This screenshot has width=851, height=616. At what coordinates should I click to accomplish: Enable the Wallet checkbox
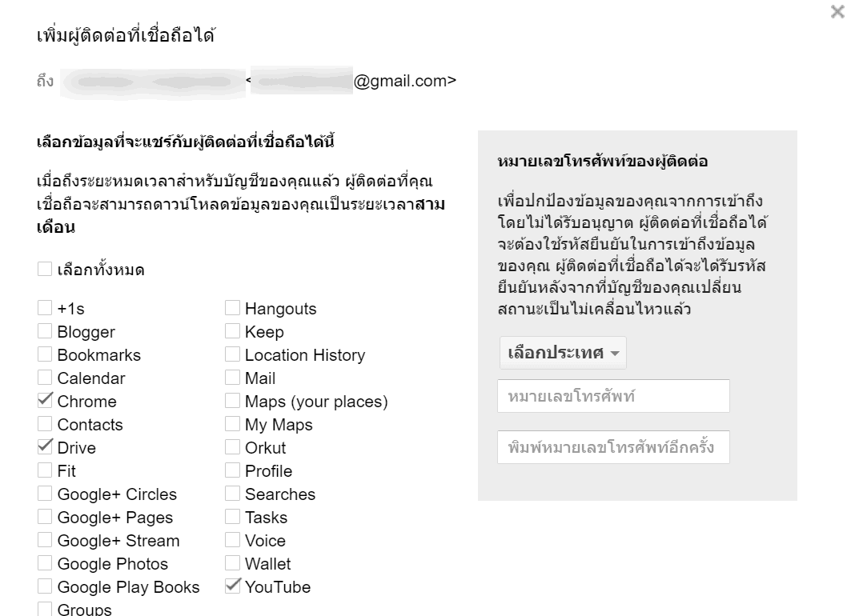coord(233,563)
